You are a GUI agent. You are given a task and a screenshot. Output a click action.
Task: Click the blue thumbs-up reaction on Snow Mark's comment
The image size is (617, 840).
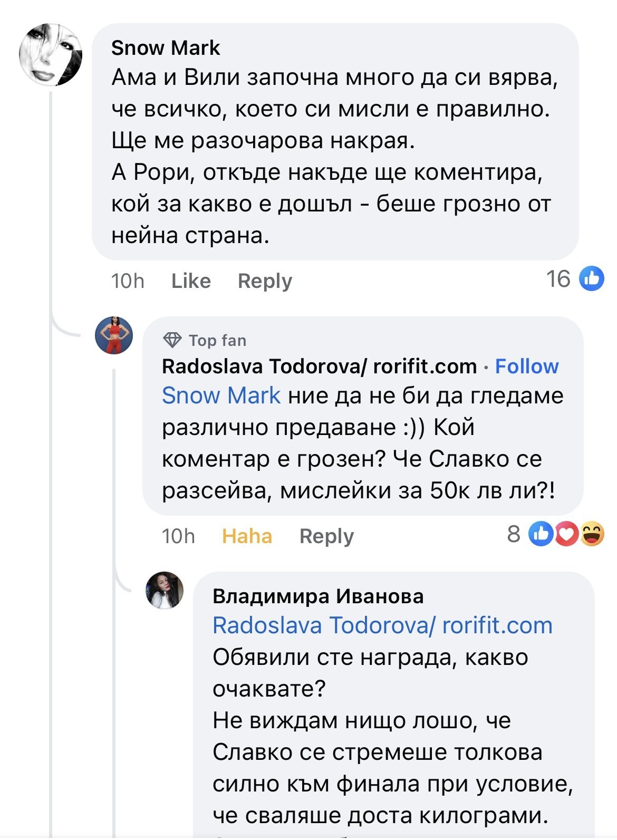pos(592,278)
